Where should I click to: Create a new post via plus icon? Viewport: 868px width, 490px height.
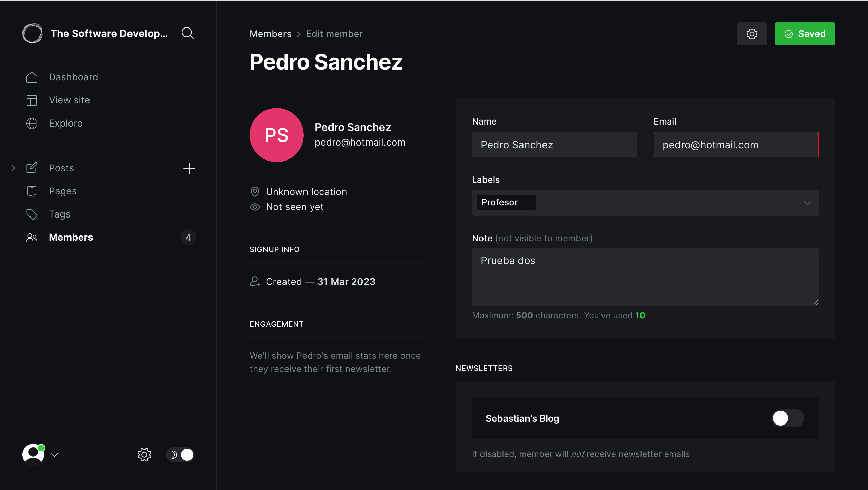[189, 168]
